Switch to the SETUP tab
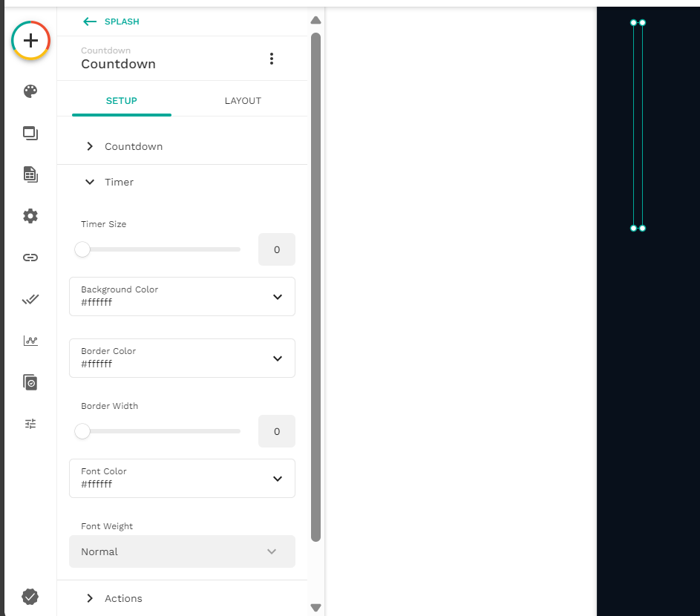Image resolution: width=700 pixels, height=616 pixels. (x=122, y=101)
